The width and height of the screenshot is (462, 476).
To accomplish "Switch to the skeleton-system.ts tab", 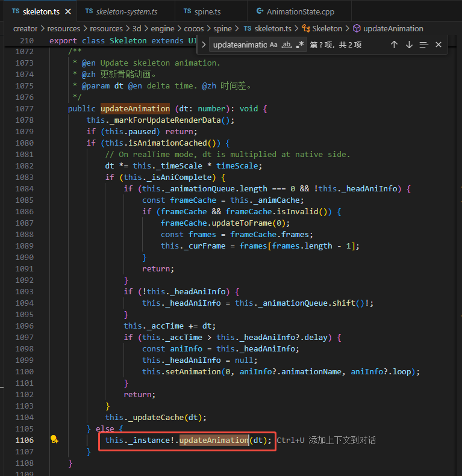I will pos(126,11).
